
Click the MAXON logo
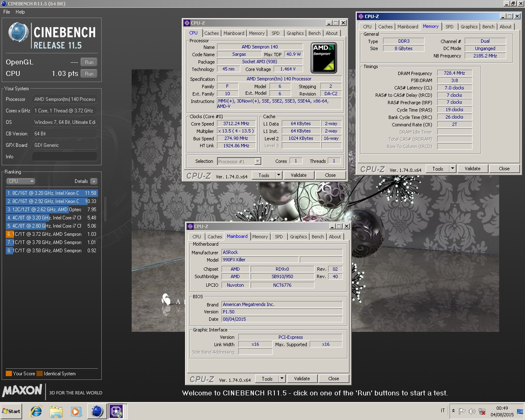point(22,390)
